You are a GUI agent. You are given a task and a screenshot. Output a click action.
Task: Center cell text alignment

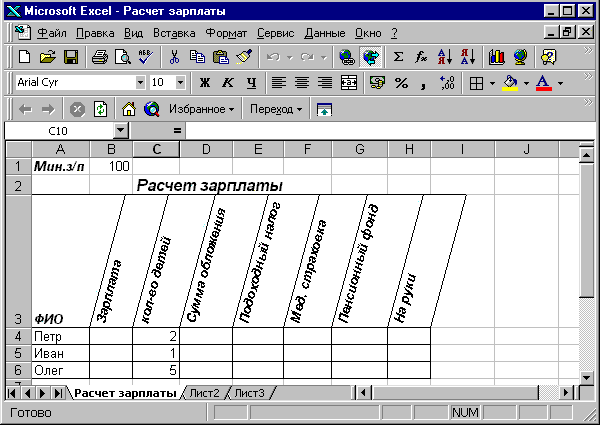point(302,83)
